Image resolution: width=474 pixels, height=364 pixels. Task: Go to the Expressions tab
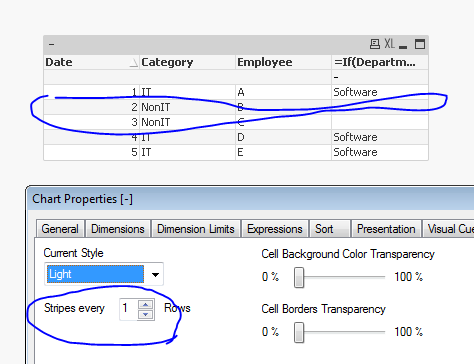coord(275,229)
